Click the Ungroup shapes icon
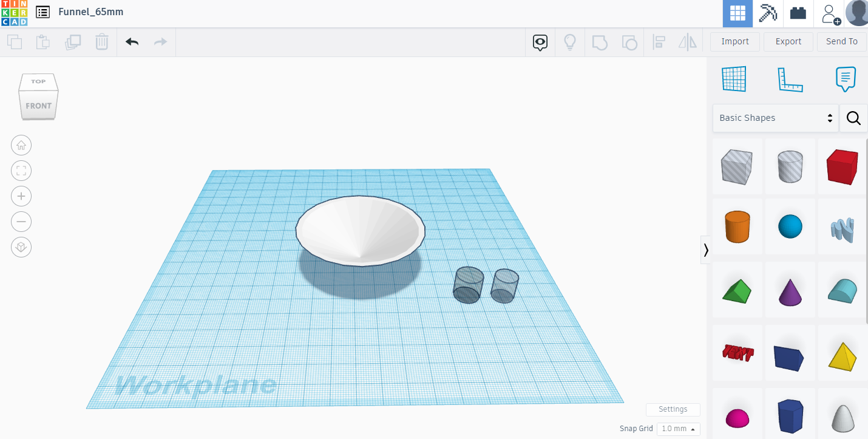868x439 pixels. (629, 42)
